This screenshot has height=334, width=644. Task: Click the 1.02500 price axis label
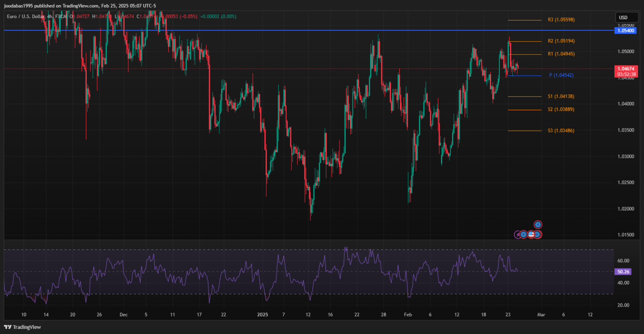626,182
